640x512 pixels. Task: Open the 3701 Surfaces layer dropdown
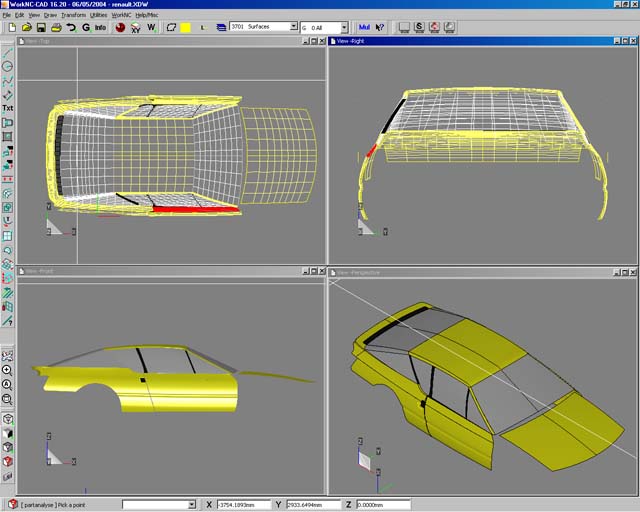point(291,27)
